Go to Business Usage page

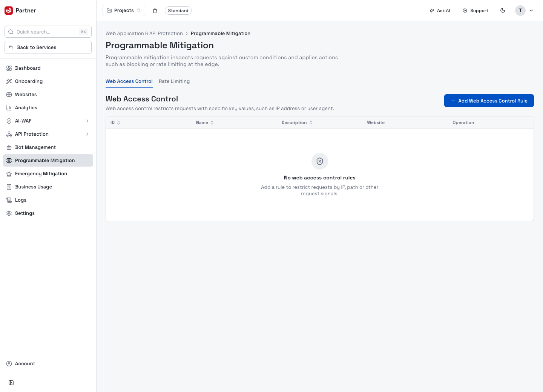[x=48, y=187]
